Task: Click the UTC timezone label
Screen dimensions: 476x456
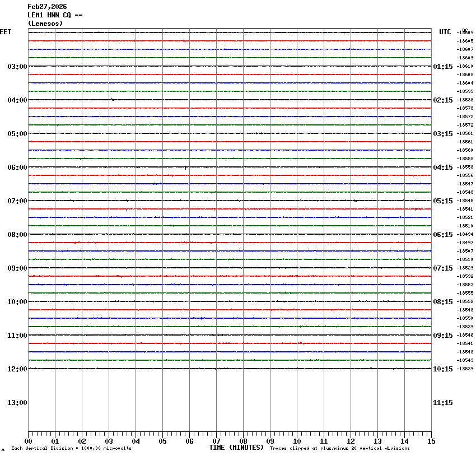Action: (445, 32)
